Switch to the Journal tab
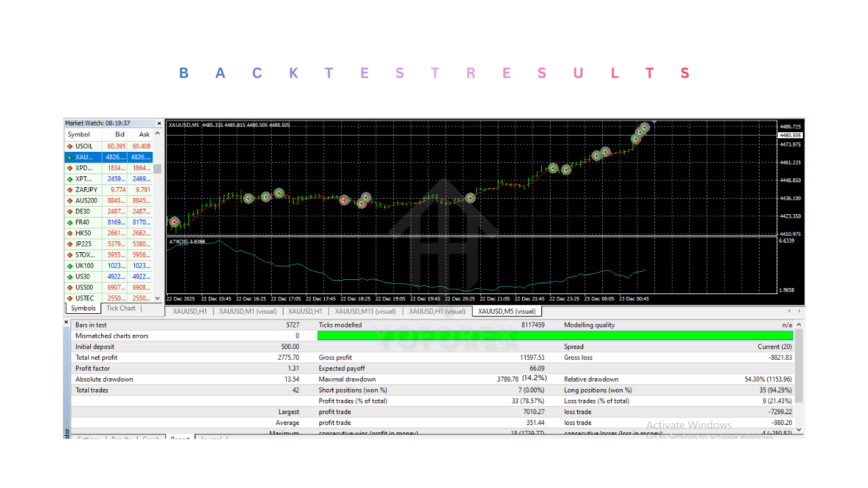The width and height of the screenshot is (868, 488). click(210, 439)
